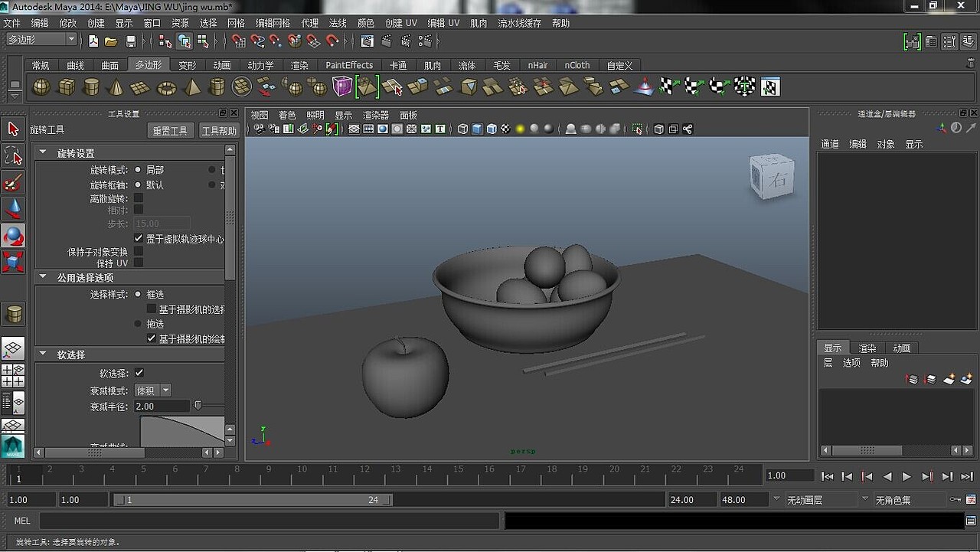Create a polygon cube from the shelf
980x552 pixels.
[x=67, y=87]
